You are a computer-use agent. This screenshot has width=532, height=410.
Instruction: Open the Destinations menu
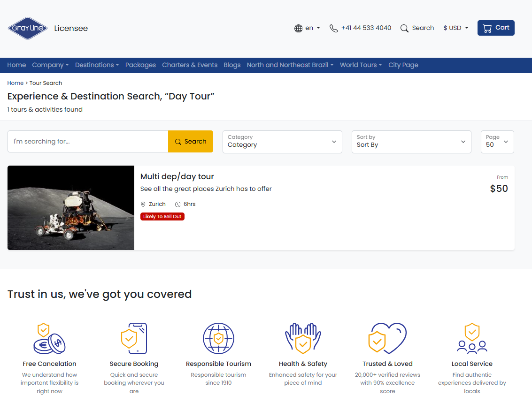coord(97,65)
